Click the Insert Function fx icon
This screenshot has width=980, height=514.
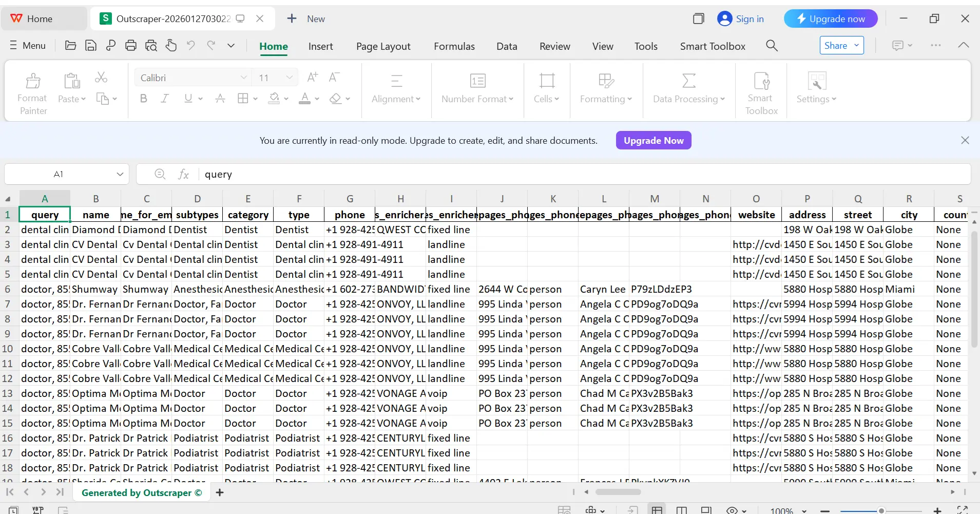(x=183, y=174)
